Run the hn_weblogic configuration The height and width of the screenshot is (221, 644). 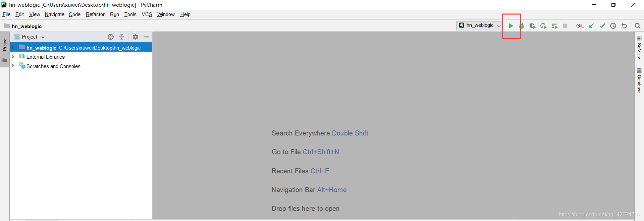click(x=511, y=26)
